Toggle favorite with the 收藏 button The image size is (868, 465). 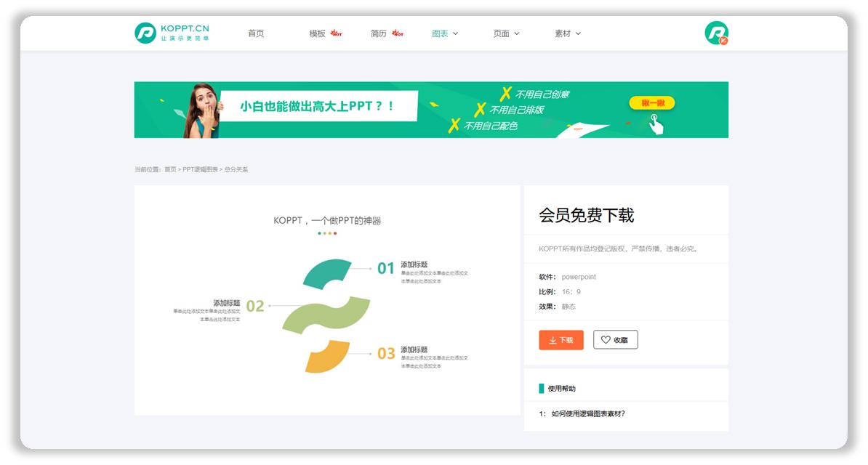(x=616, y=339)
